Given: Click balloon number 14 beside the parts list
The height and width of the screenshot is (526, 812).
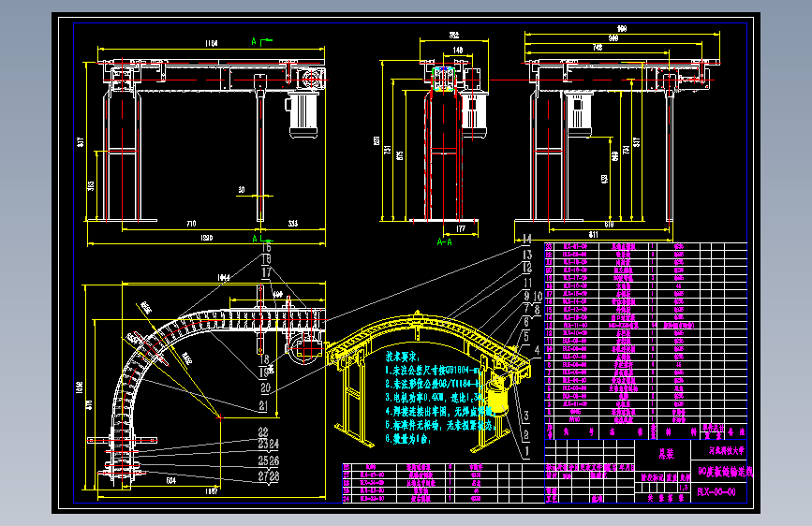Looking at the screenshot, I should click(x=526, y=239).
